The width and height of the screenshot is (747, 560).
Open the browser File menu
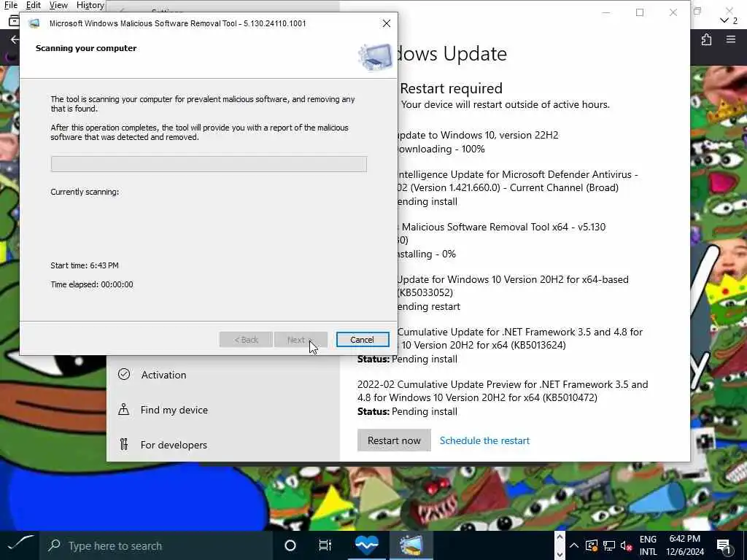(x=10, y=5)
